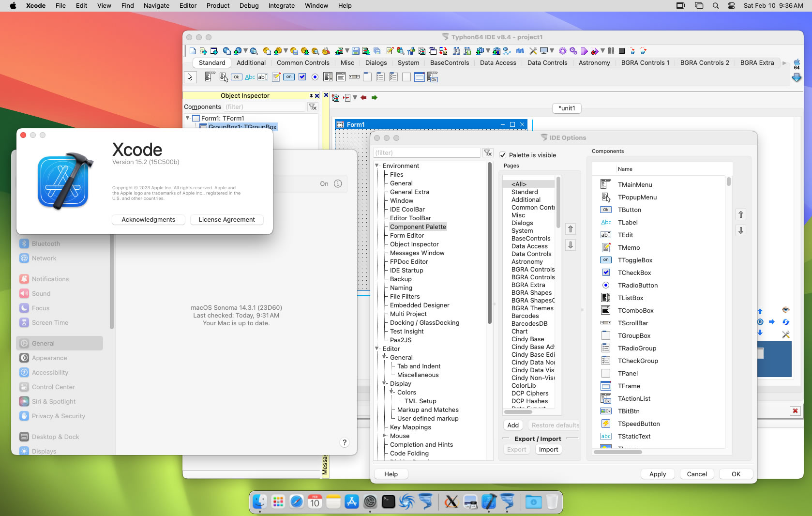
Task: Click the crossed tools Options icon in toolbar
Action: point(533,51)
